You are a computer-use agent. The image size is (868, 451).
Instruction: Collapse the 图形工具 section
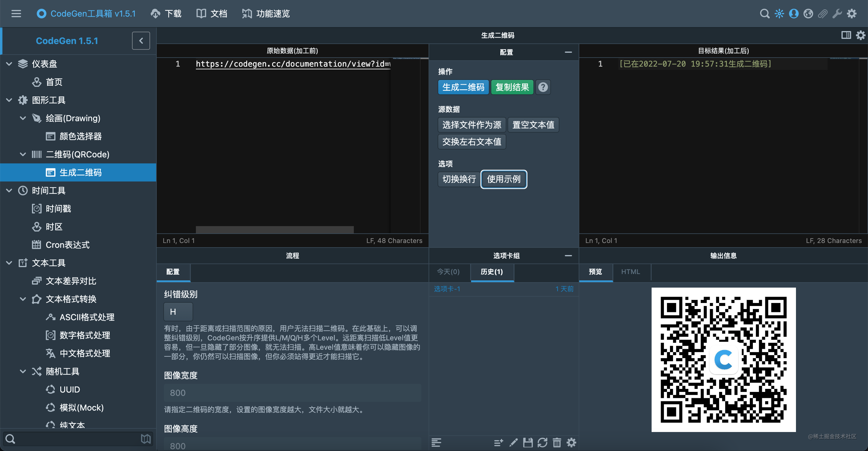pyautogui.click(x=8, y=100)
